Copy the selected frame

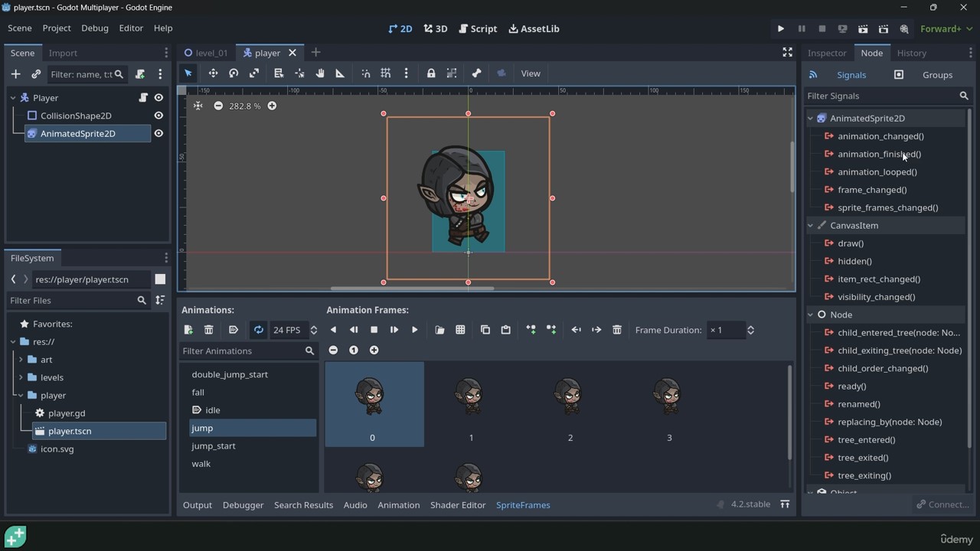(485, 330)
